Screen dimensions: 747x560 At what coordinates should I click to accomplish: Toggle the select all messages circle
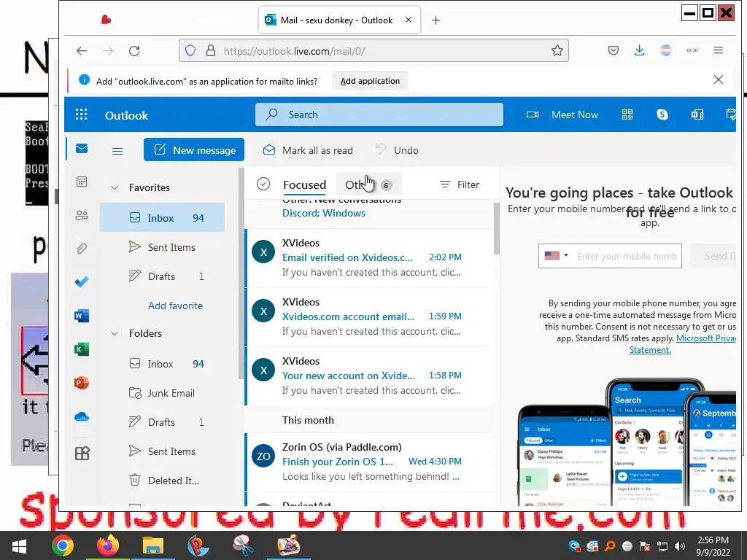click(263, 184)
